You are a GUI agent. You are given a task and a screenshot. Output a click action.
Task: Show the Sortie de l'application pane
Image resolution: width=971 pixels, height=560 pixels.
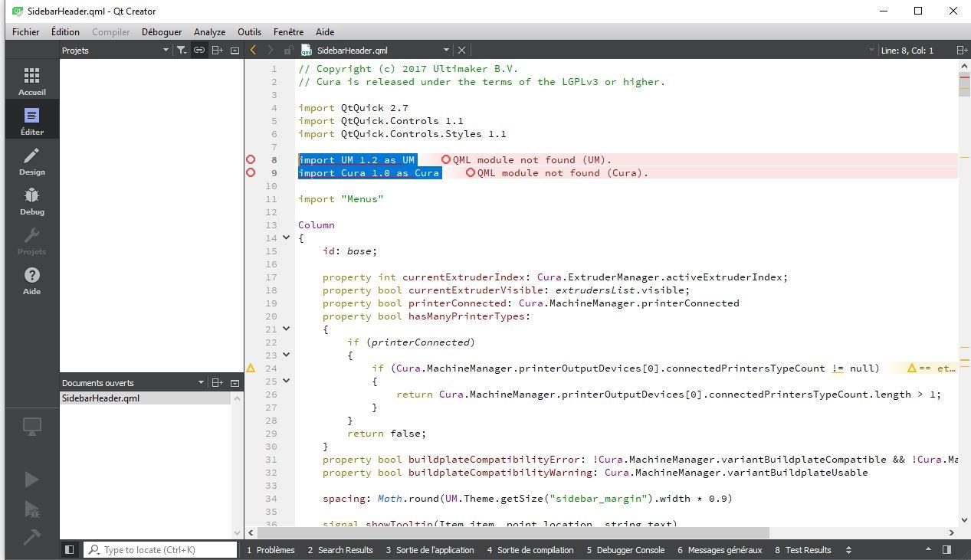[430, 550]
